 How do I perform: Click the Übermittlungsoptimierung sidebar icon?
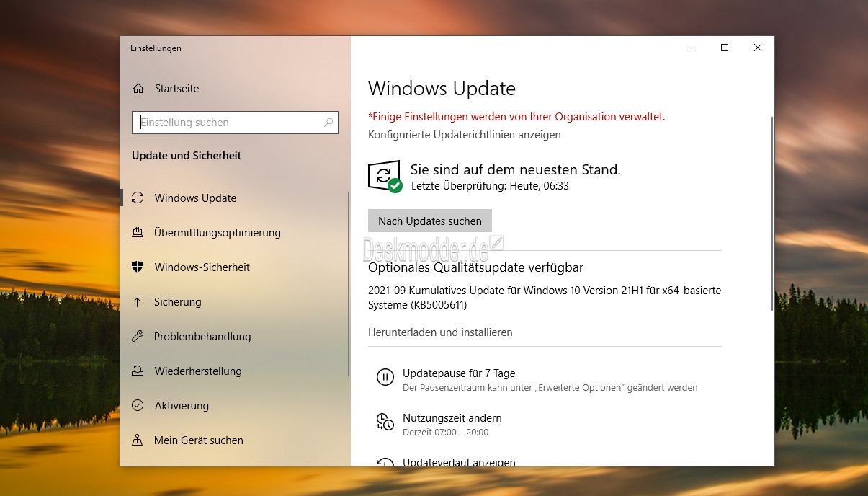138,233
